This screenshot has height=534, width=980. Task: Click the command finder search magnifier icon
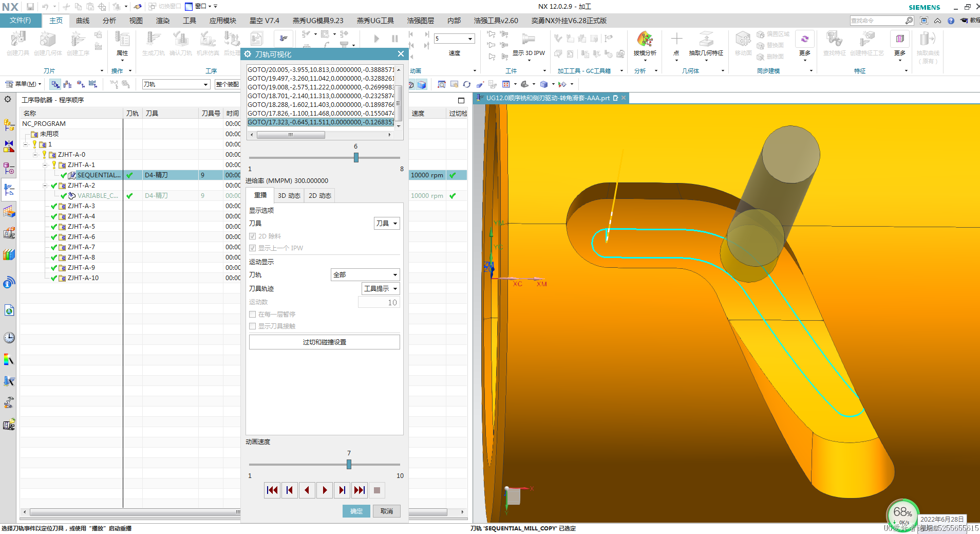(x=909, y=21)
